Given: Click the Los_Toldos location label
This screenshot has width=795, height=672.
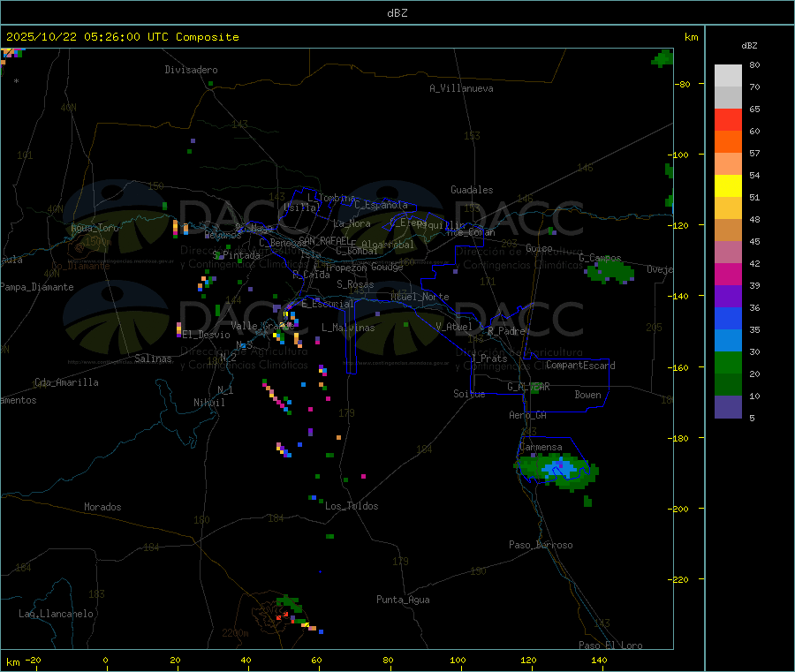Looking at the screenshot, I should tap(352, 506).
